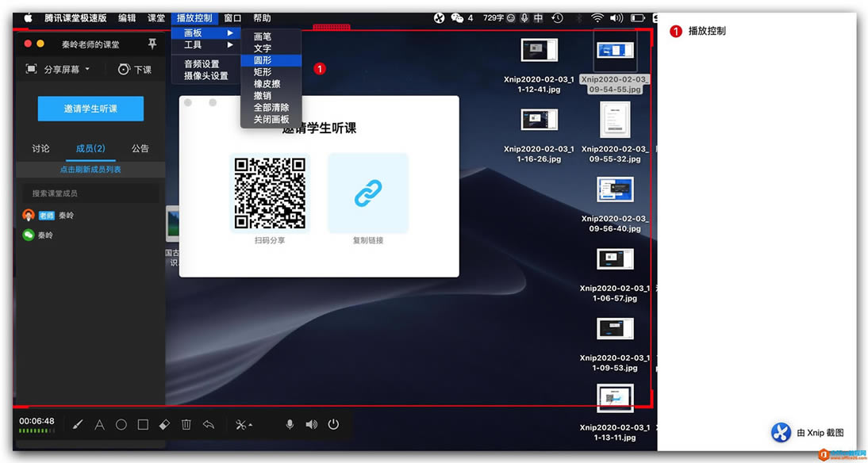Choose 全部清除 in the 画板 submenu
The image size is (868, 463).
click(x=271, y=107)
